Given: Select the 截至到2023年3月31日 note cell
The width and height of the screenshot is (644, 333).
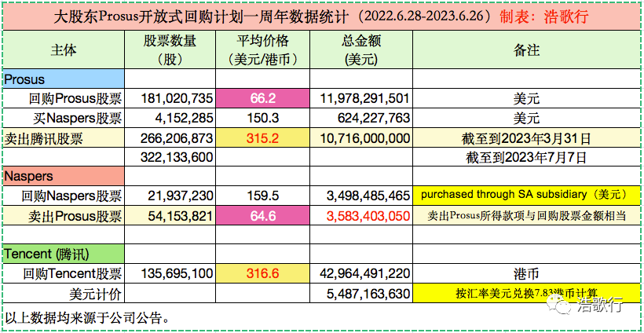Looking at the screenshot, I should click(526, 139).
